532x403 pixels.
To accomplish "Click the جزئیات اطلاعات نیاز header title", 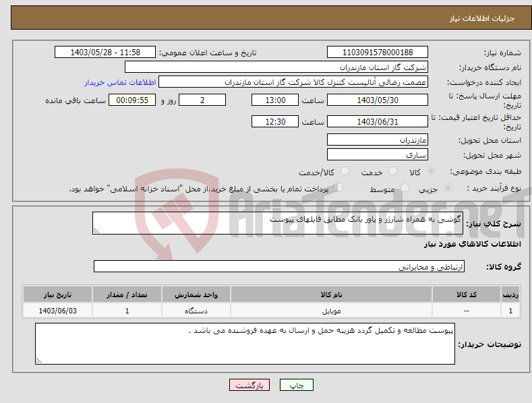I will [x=482, y=18].
